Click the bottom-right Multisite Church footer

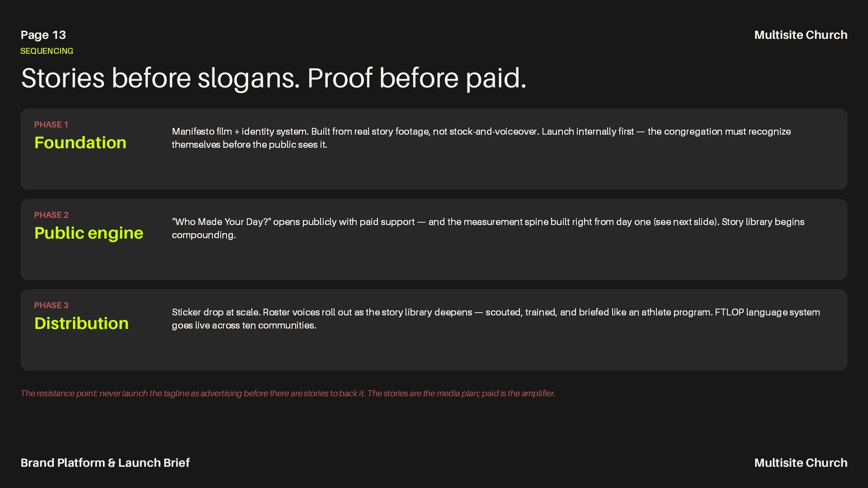[x=801, y=463]
